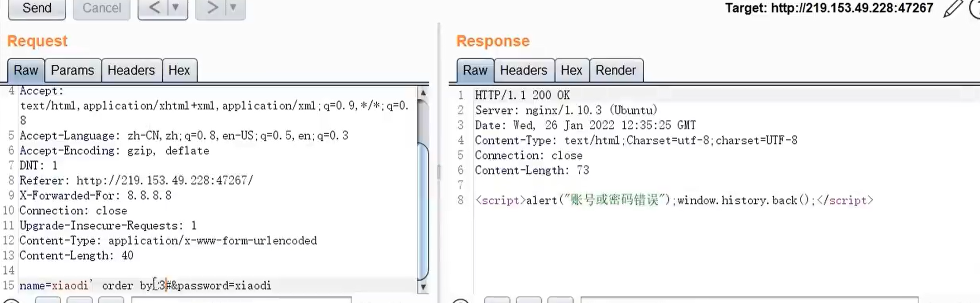The width and height of the screenshot is (980, 303).
Task: Open the previous-history dropdown arrow
Action: tap(177, 8)
